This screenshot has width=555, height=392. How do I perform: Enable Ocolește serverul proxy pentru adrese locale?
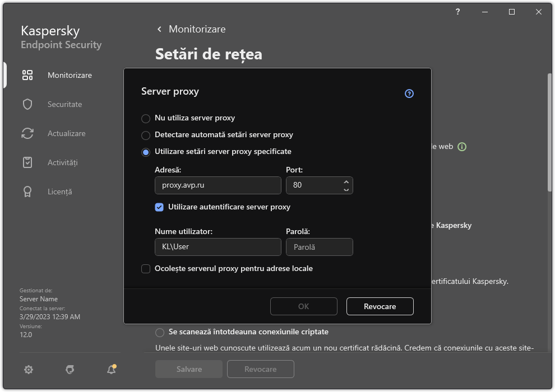(146, 269)
